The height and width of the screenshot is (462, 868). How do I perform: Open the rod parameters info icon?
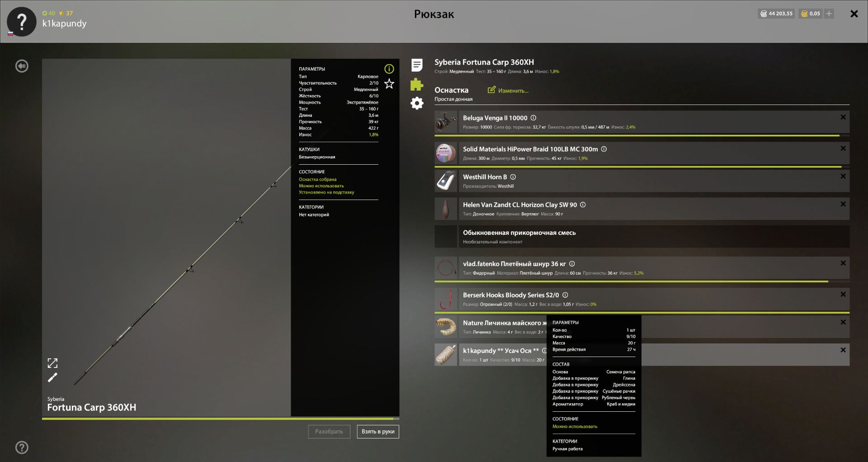point(389,69)
